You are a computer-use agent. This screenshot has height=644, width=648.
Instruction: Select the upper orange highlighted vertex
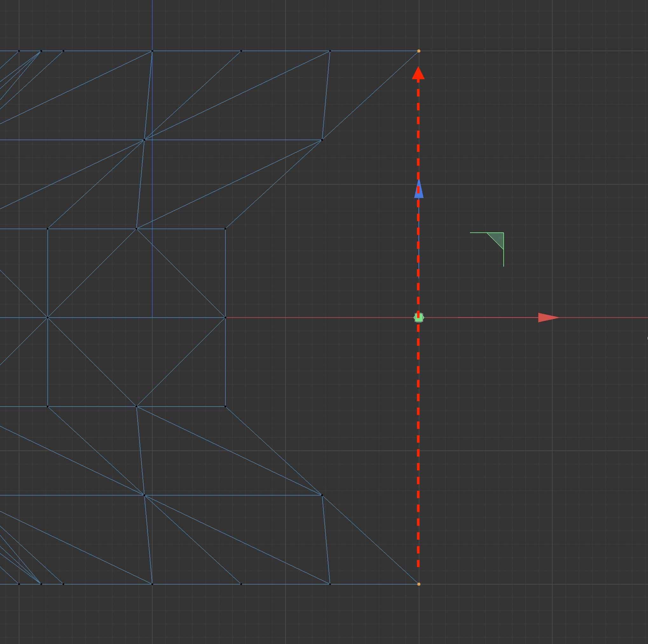tap(418, 51)
